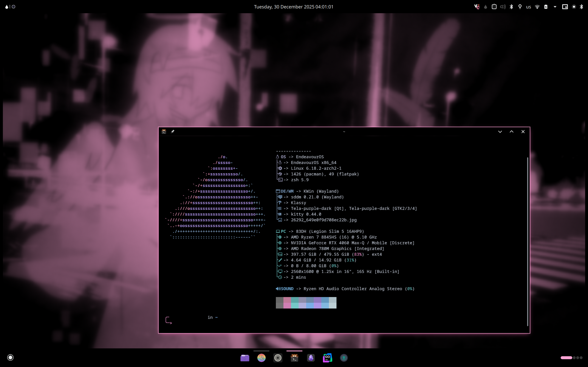Open the Wi-Fi network tray icon
588x367 pixels.
pos(537,7)
